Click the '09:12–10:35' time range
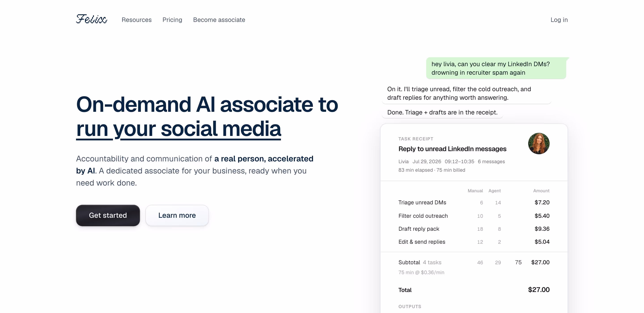 tap(459, 161)
